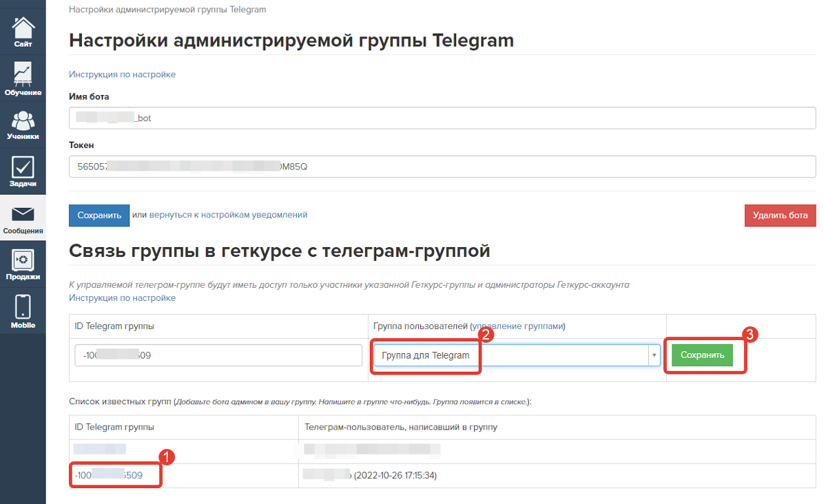Open Задачи from the sidebar
Image resolution: width=826 pixels, height=504 pixels.
[23, 171]
